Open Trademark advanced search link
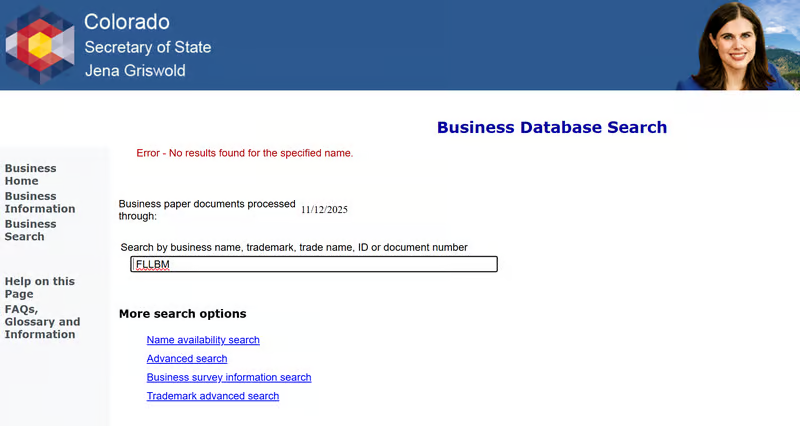The image size is (800, 426). tap(213, 397)
